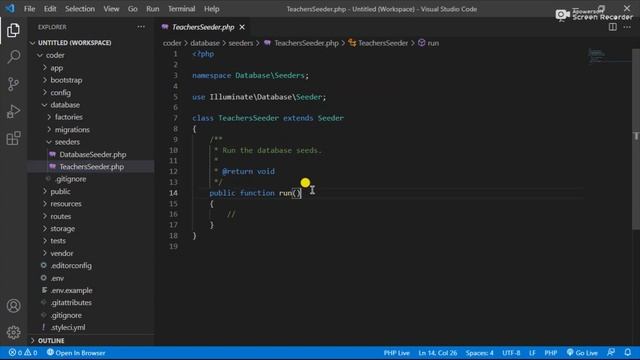Open DatabaseSeeder.php file

click(x=91, y=154)
